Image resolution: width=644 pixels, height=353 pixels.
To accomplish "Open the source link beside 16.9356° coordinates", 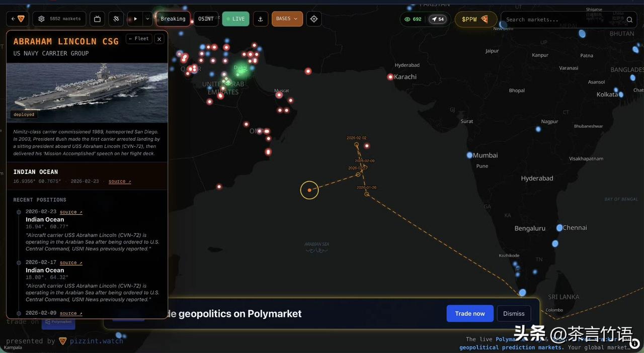I will coord(120,182).
